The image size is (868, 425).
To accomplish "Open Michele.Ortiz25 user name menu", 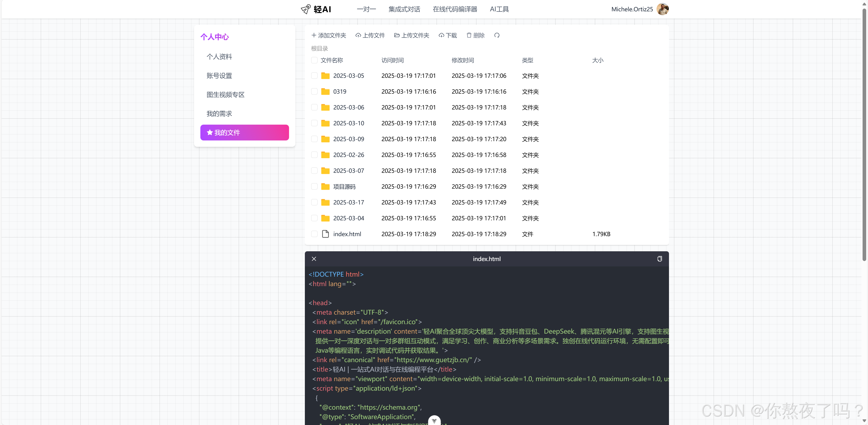I will pos(632,9).
